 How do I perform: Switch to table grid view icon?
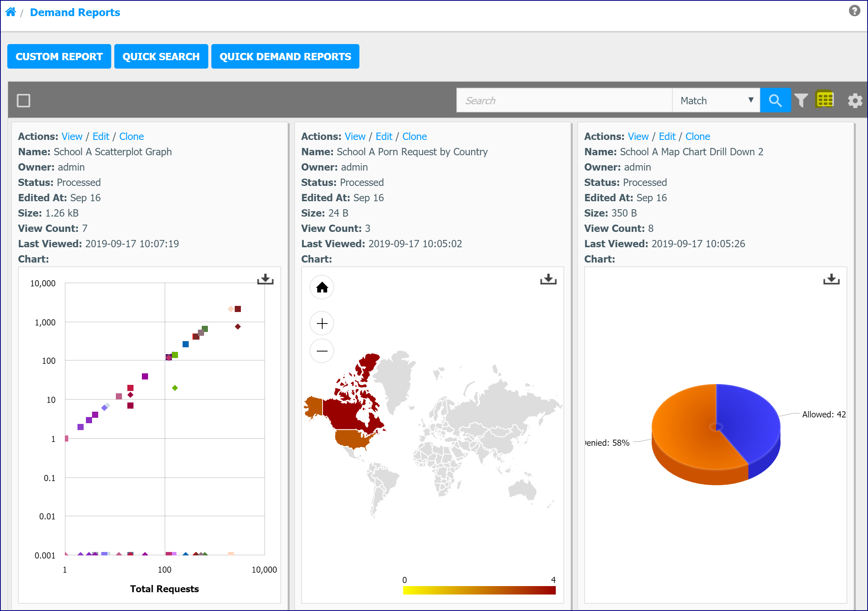click(825, 100)
